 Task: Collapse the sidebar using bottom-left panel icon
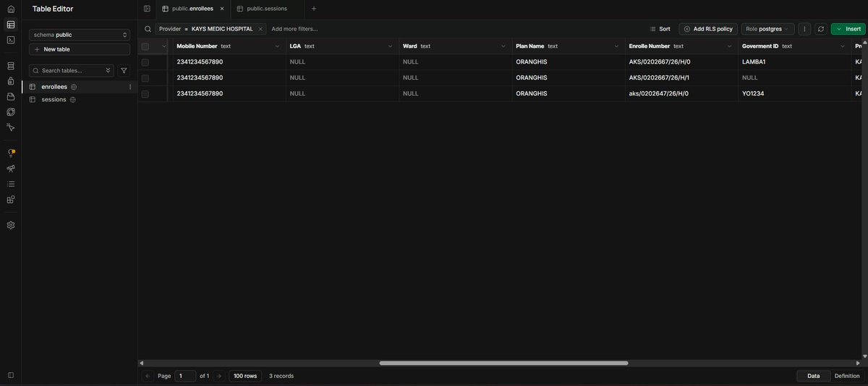pyautogui.click(x=11, y=375)
